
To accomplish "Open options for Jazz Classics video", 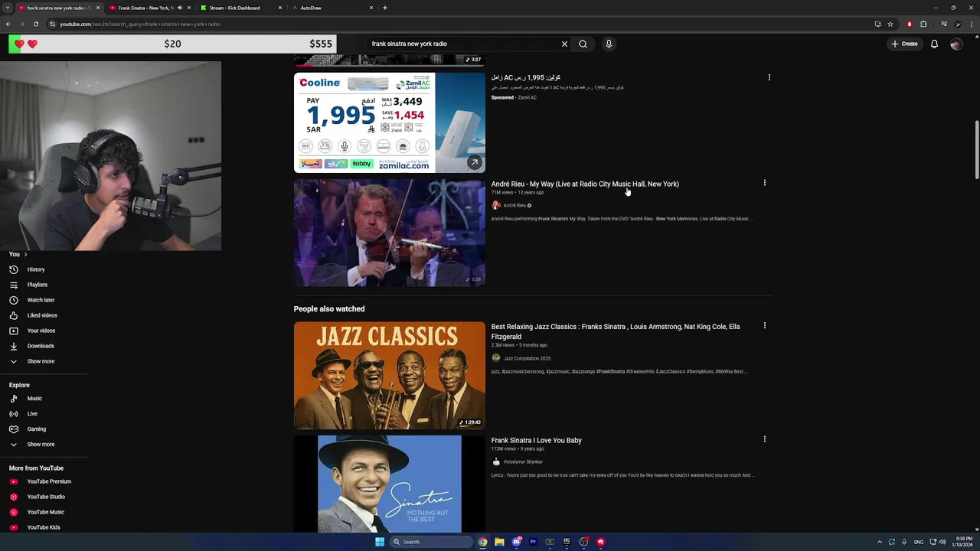I will point(764,325).
